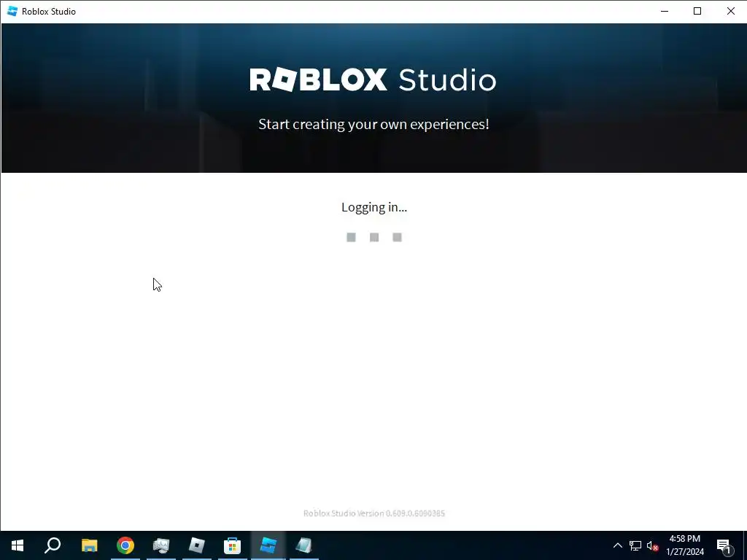
Task: Click the "Logging in..." status text
Action: [374, 207]
